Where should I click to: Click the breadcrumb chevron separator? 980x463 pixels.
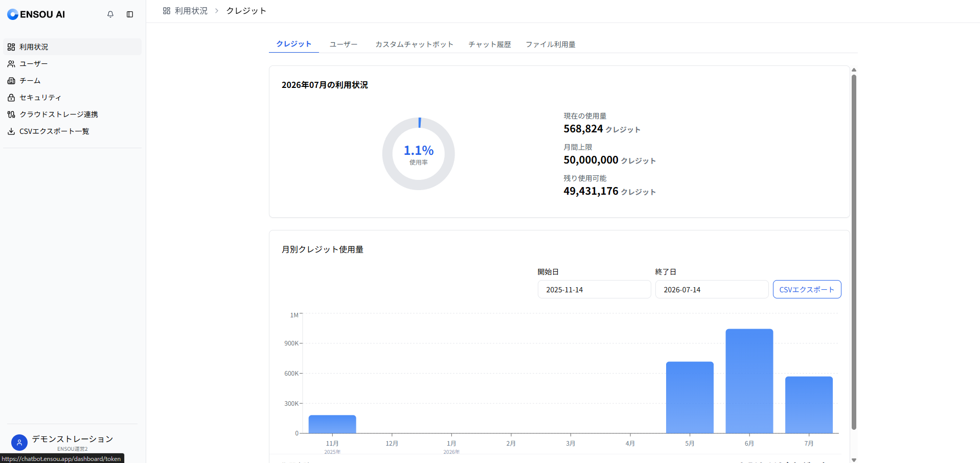click(217, 11)
